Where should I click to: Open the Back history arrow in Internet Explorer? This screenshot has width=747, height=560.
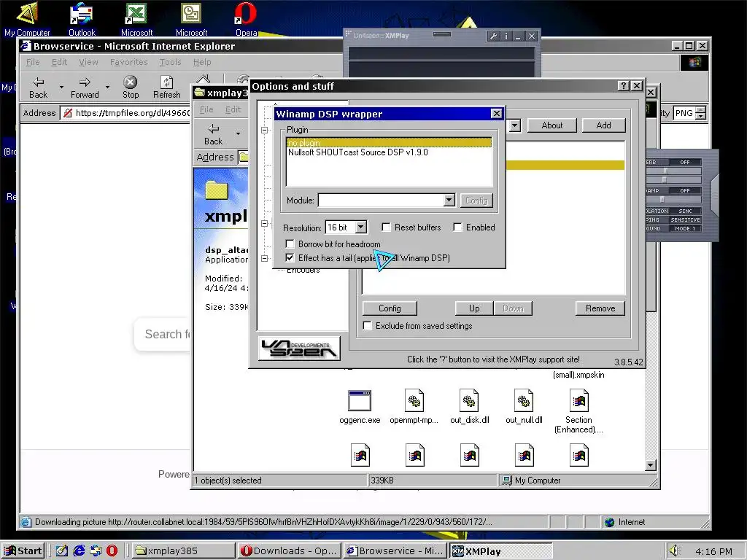pyautogui.click(x=61, y=87)
